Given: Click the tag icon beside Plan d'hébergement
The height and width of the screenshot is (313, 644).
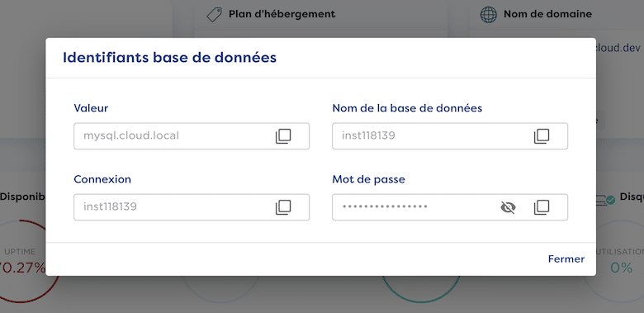Looking at the screenshot, I should click(214, 15).
